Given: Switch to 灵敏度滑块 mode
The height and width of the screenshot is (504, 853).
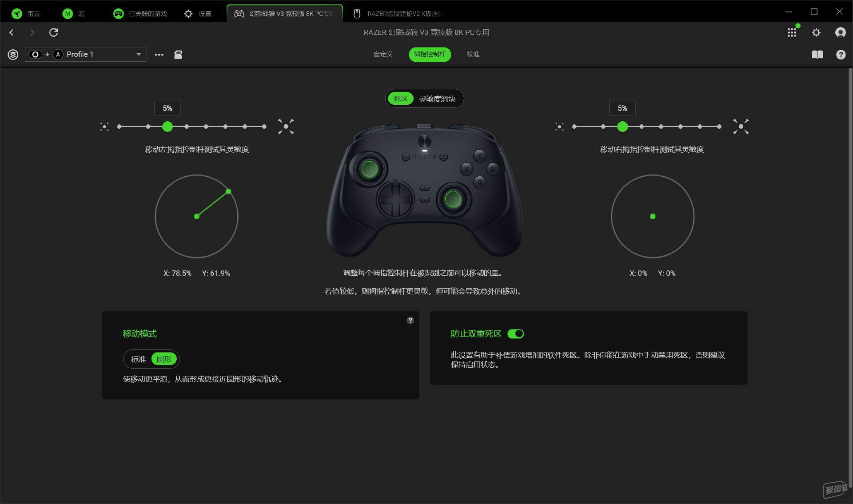Looking at the screenshot, I should (437, 99).
